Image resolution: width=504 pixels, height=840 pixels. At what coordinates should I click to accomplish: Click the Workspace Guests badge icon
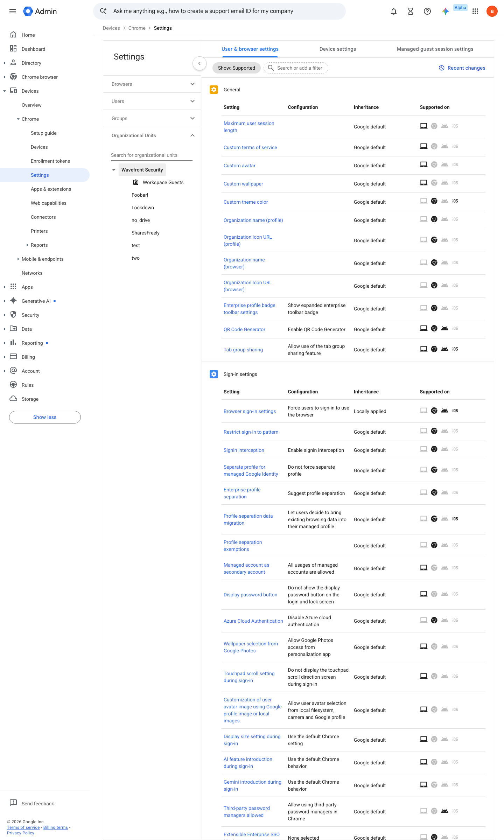click(136, 182)
